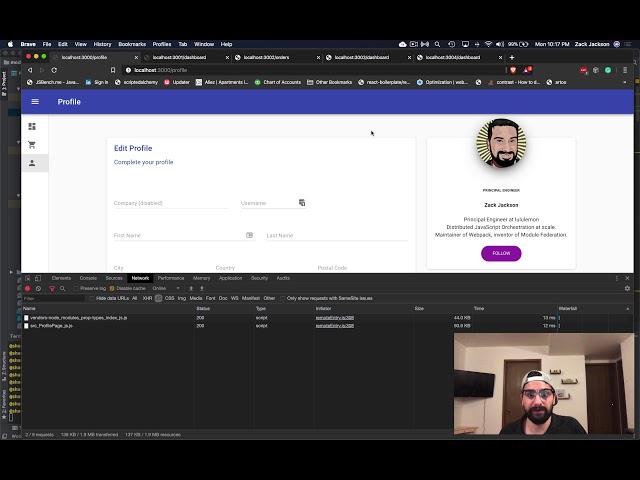Switch to the Console tab in DevTools
This screenshot has height=480, width=640.
(88, 278)
